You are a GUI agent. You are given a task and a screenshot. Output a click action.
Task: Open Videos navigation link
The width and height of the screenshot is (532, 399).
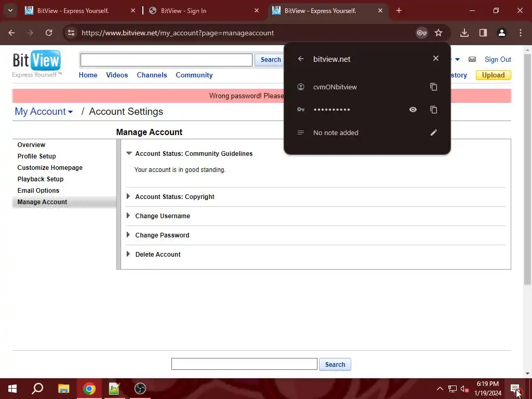[117, 75]
